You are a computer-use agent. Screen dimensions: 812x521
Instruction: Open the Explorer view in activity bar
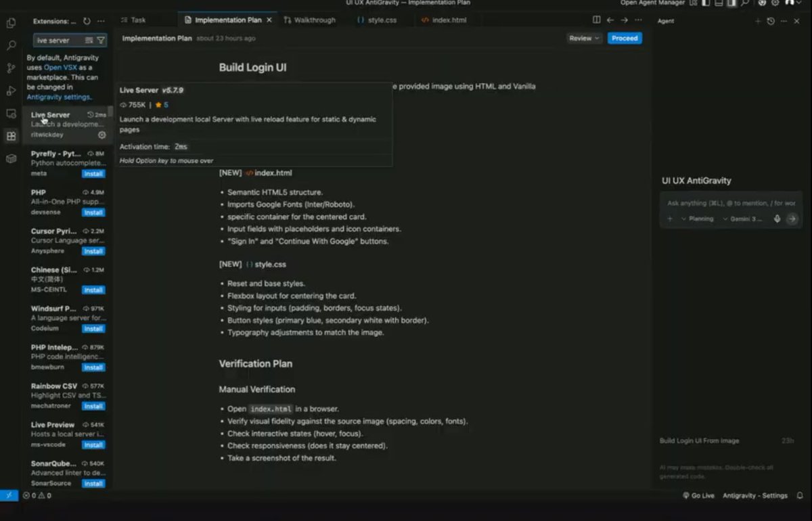(x=11, y=24)
